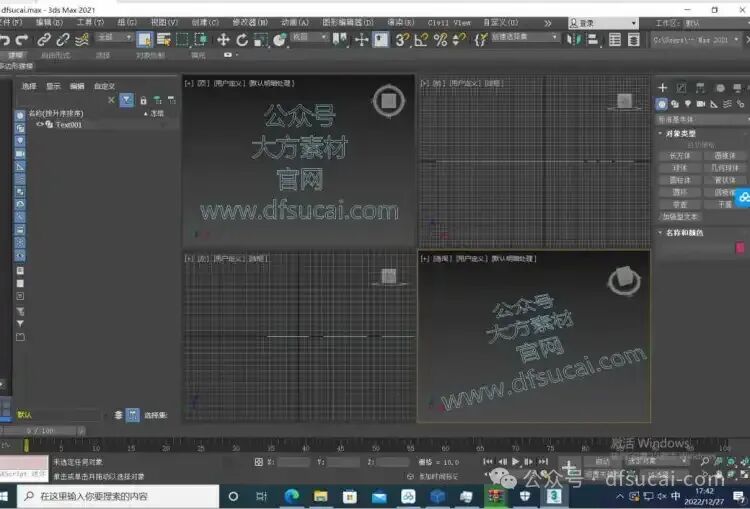The width and height of the screenshot is (750, 509).
Task: Click the Box (长方体) button
Action: (680, 156)
